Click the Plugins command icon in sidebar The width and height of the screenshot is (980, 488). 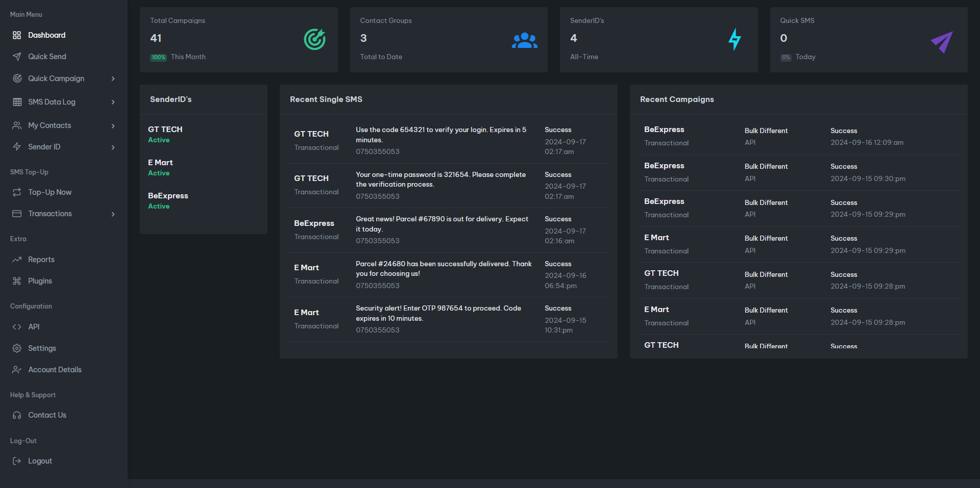[17, 281]
